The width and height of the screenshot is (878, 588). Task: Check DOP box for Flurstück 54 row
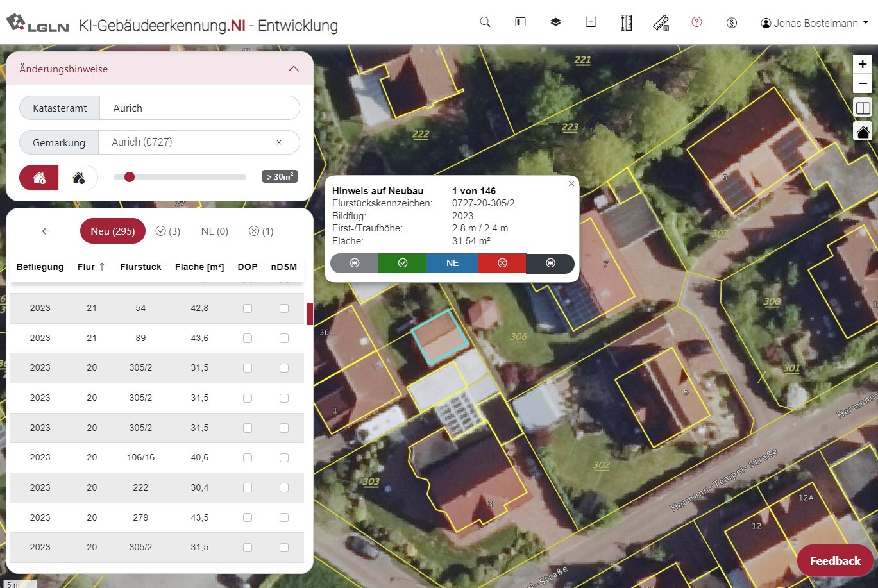point(248,308)
